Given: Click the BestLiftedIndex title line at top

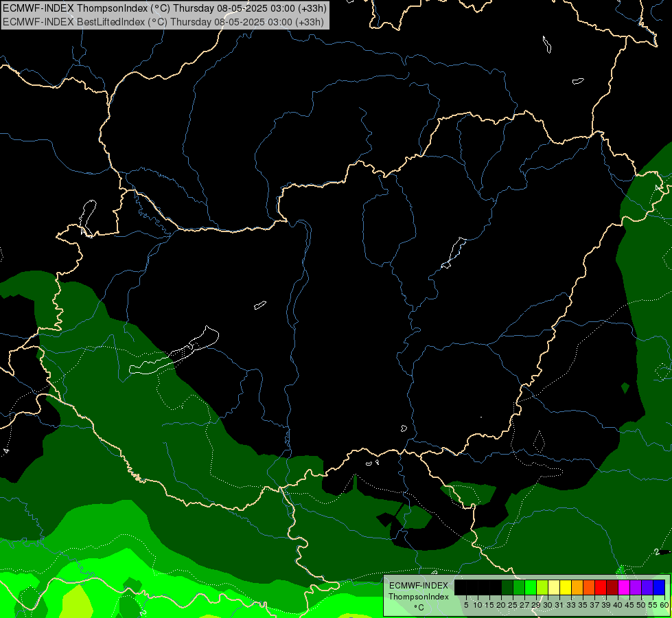Looking at the screenshot, I should [163, 22].
